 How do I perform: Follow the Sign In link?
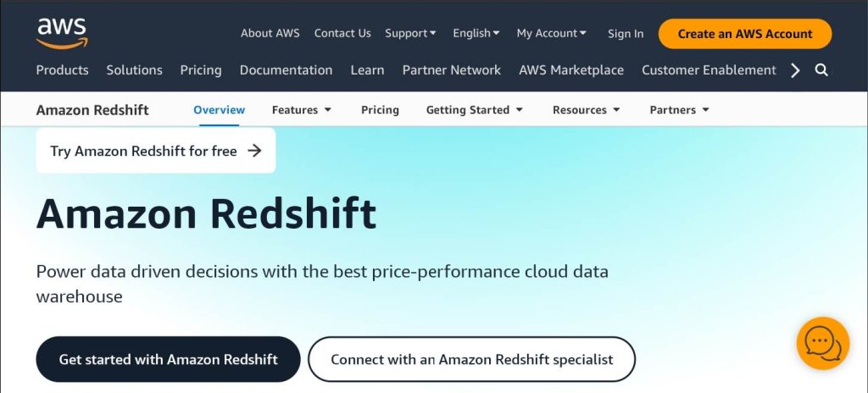pyautogui.click(x=625, y=34)
